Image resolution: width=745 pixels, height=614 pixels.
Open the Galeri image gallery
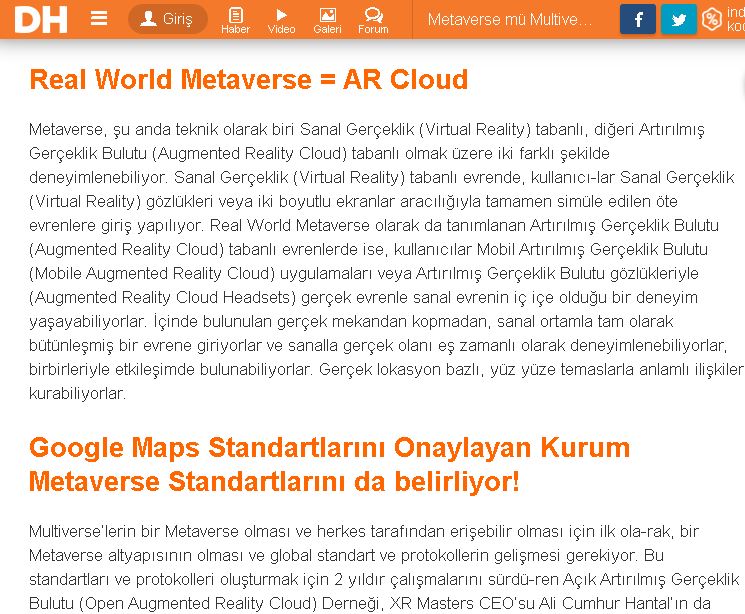click(x=327, y=20)
